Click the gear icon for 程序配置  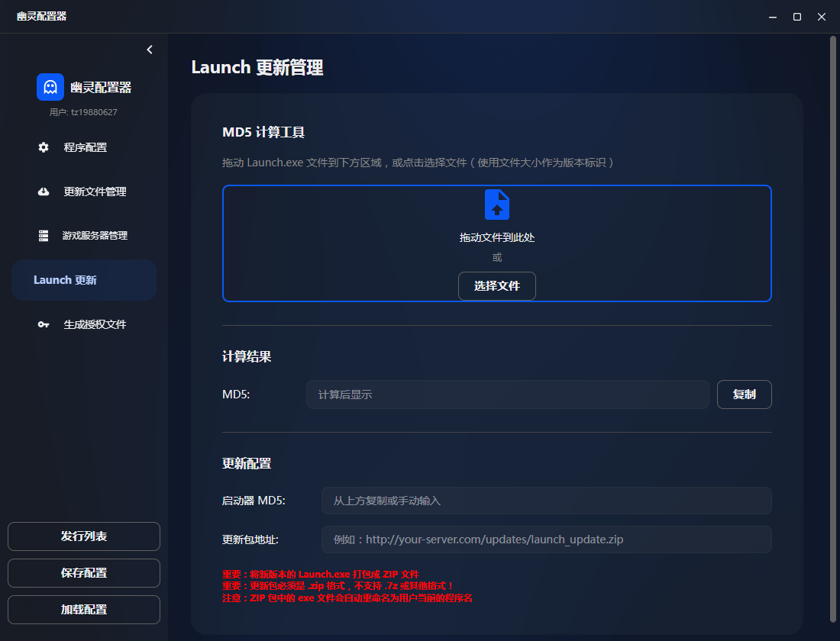(x=44, y=147)
